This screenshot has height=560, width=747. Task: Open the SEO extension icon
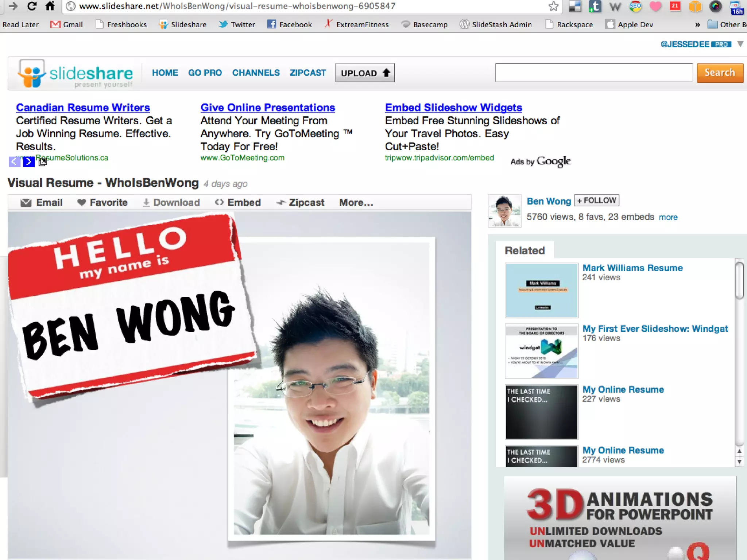pyautogui.click(x=635, y=6)
